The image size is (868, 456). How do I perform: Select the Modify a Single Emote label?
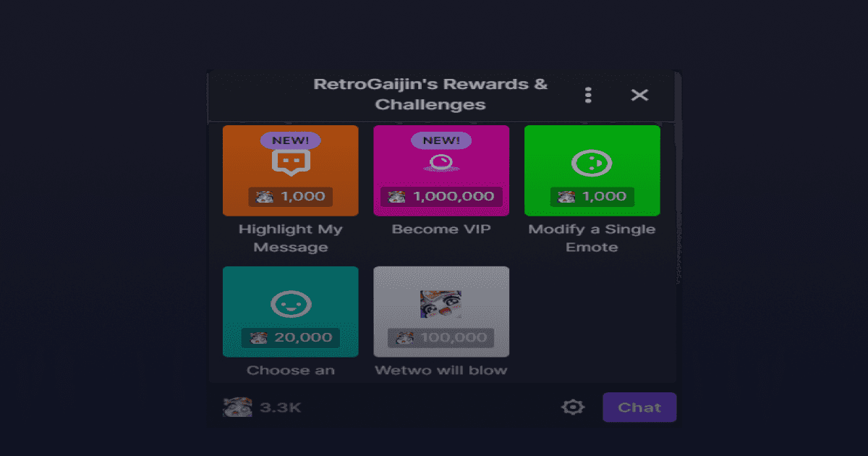click(x=592, y=238)
